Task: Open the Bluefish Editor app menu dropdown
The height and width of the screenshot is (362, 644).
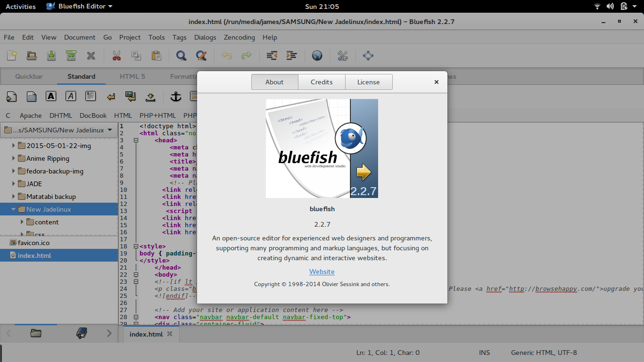Action: 80,6
